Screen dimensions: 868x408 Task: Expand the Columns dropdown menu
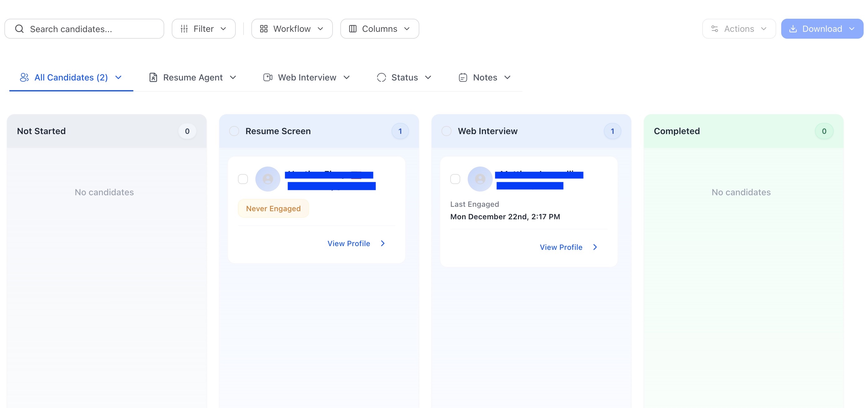(x=407, y=29)
